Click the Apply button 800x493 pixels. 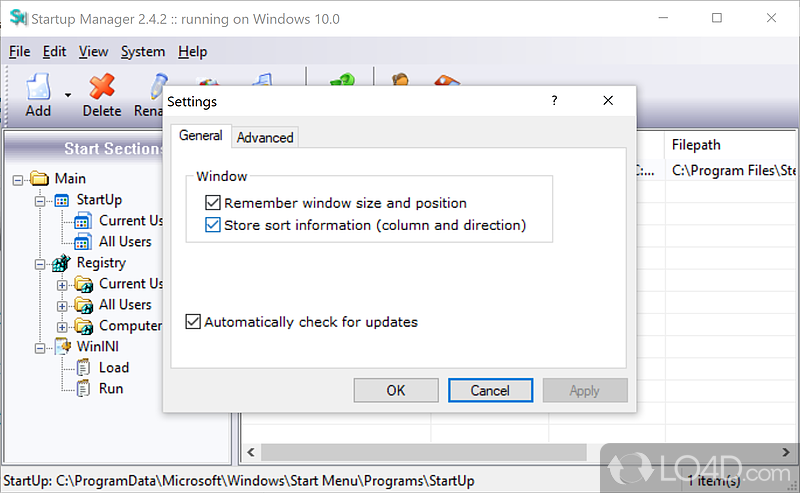point(585,390)
